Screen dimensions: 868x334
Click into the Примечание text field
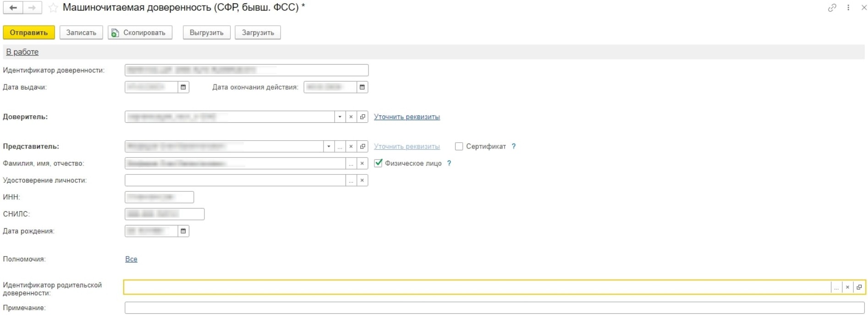tap(494, 308)
